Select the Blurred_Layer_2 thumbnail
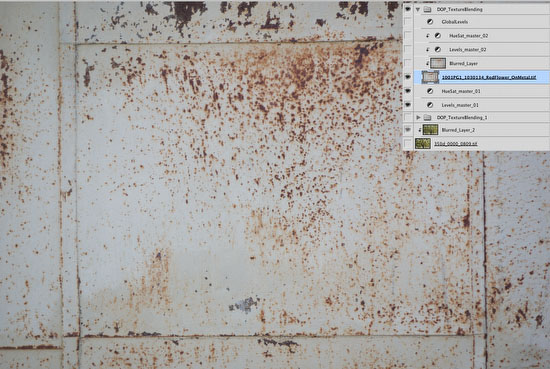 pyautogui.click(x=430, y=130)
